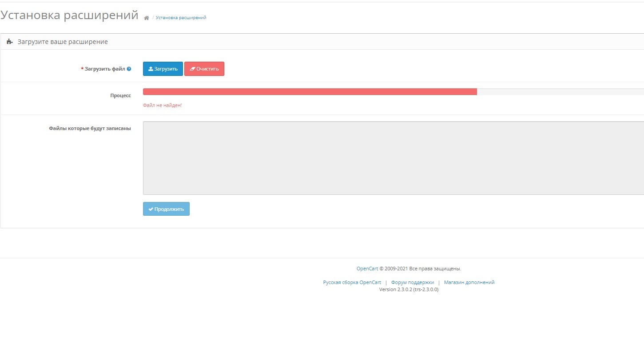Screen dimensions: 644x344
Task: Click inside the files-to-be-written text area
Action: (393, 158)
